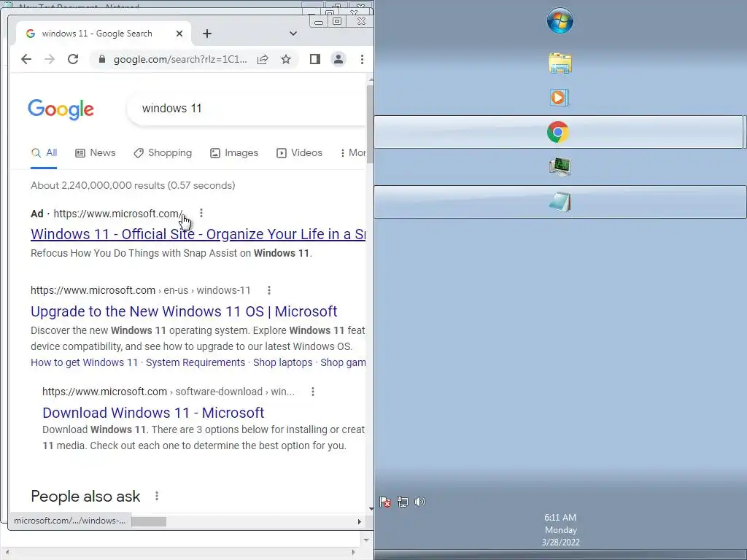The height and width of the screenshot is (560, 747).
Task: Click the About 2,240,000,000 results text
Action: coord(133,185)
